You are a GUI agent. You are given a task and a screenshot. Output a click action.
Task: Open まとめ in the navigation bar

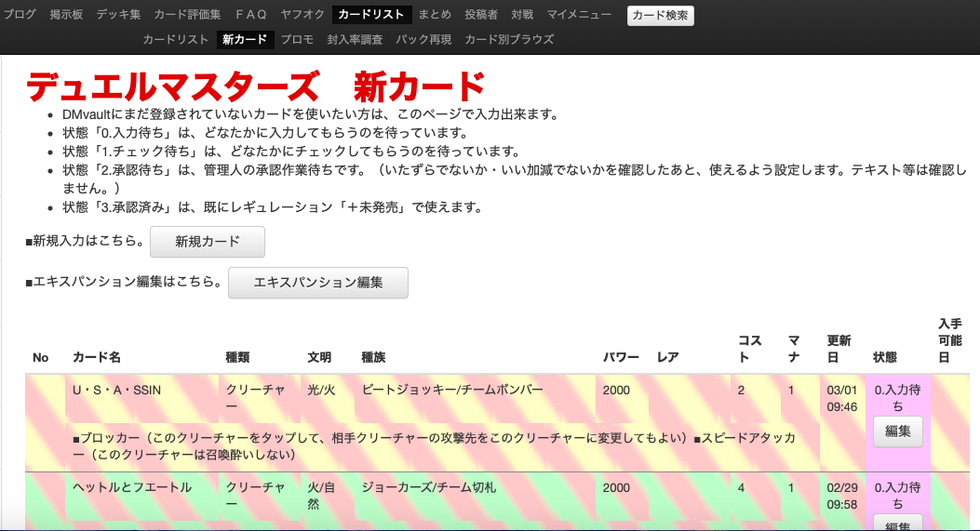(435, 14)
